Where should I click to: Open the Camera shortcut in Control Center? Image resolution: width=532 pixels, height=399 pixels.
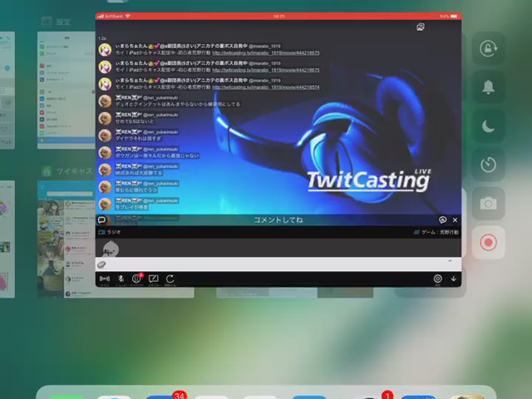tap(488, 204)
